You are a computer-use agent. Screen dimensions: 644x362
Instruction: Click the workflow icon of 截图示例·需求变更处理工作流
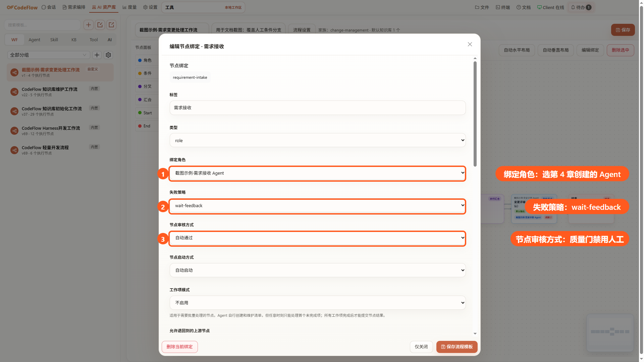[x=14, y=72]
